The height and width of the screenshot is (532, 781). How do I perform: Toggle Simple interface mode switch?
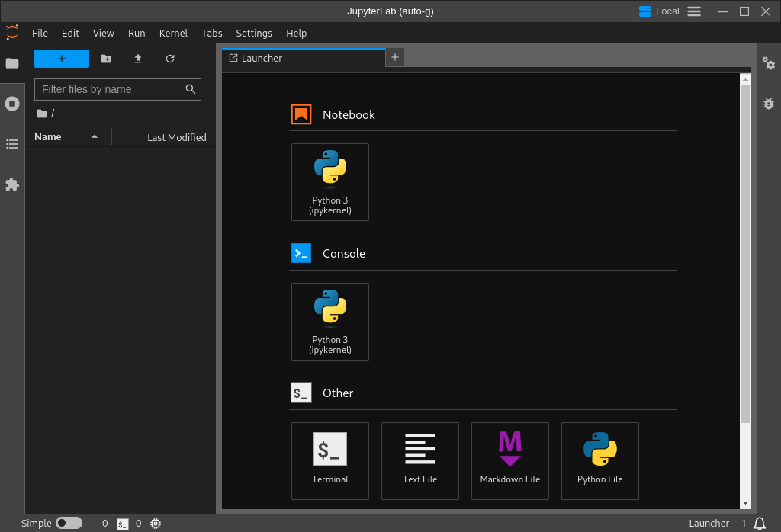click(x=69, y=523)
